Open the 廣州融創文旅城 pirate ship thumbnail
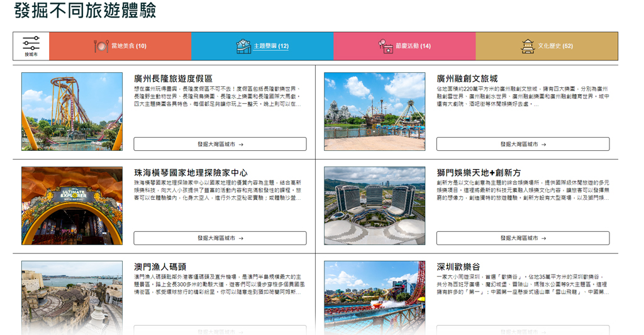Viewport: 644px width, 335px height. 375,112
